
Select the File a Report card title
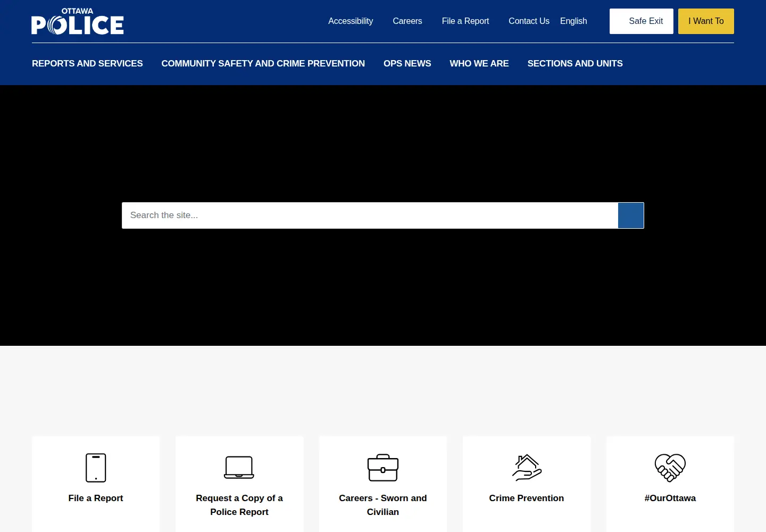96,498
